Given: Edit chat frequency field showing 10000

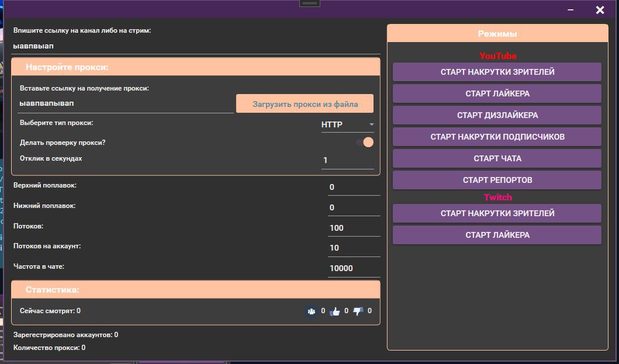Looking at the screenshot, I should click(354, 268).
